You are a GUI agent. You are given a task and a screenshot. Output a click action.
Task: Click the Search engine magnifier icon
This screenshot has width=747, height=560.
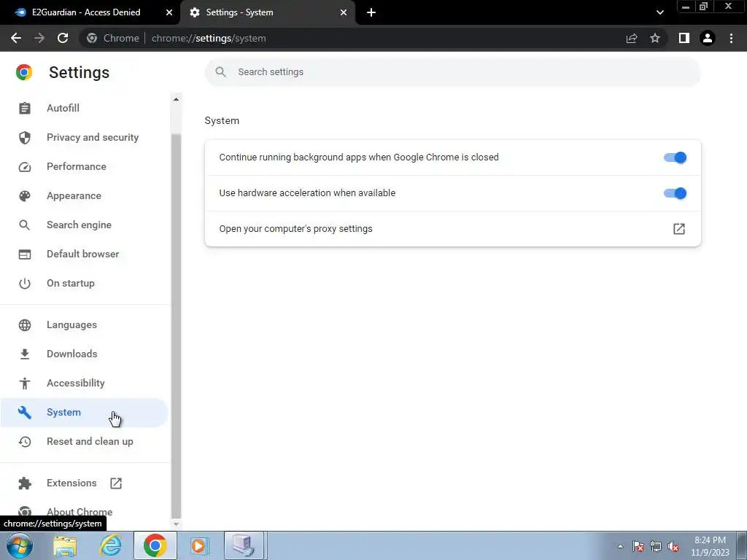point(24,225)
